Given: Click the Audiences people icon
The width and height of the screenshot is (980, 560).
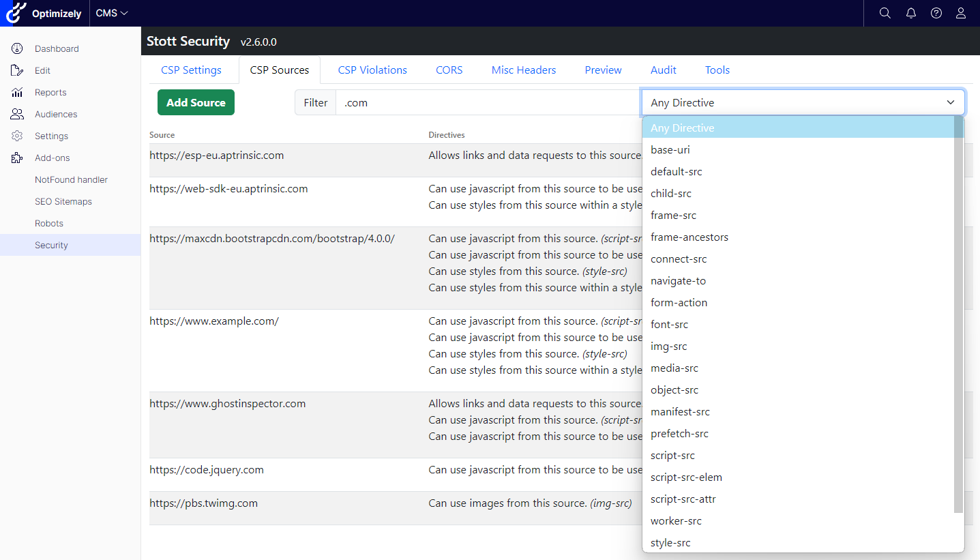Looking at the screenshot, I should 17,114.
